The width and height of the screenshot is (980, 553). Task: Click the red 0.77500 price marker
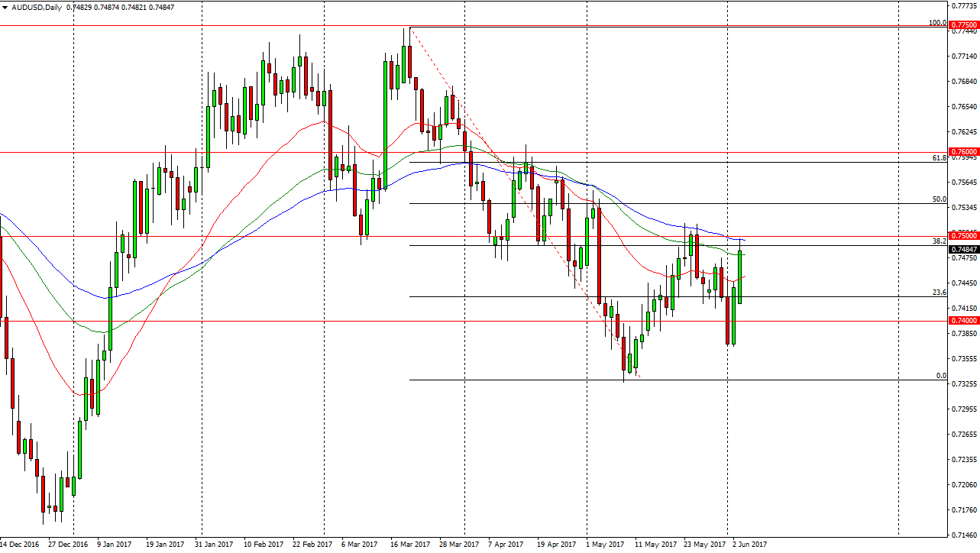964,24
